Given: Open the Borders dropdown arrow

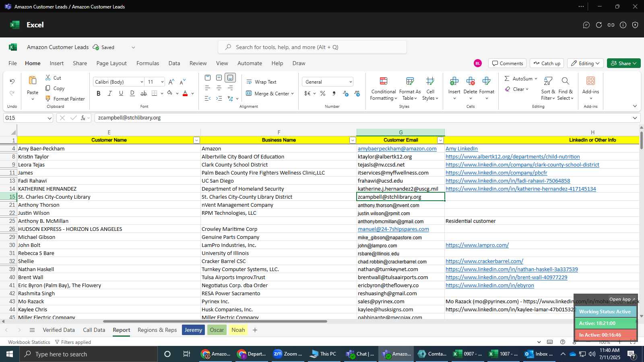Looking at the screenshot, I should point(162,93).
